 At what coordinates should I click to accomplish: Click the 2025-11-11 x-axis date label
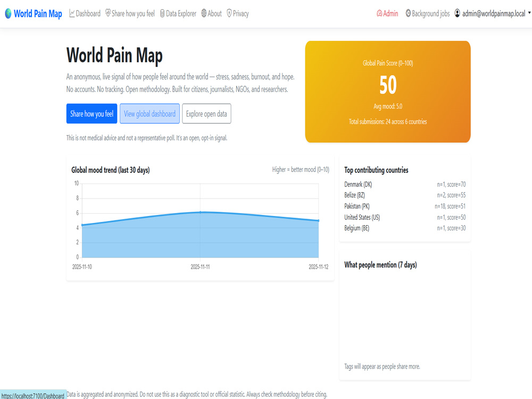click(200, 267)
